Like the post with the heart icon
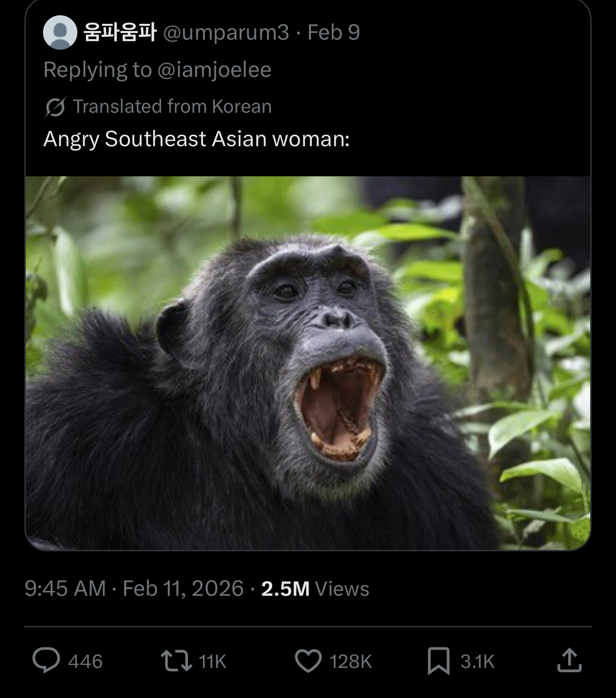The width and height of the screenshot is (616, 698). click(308, 661)
